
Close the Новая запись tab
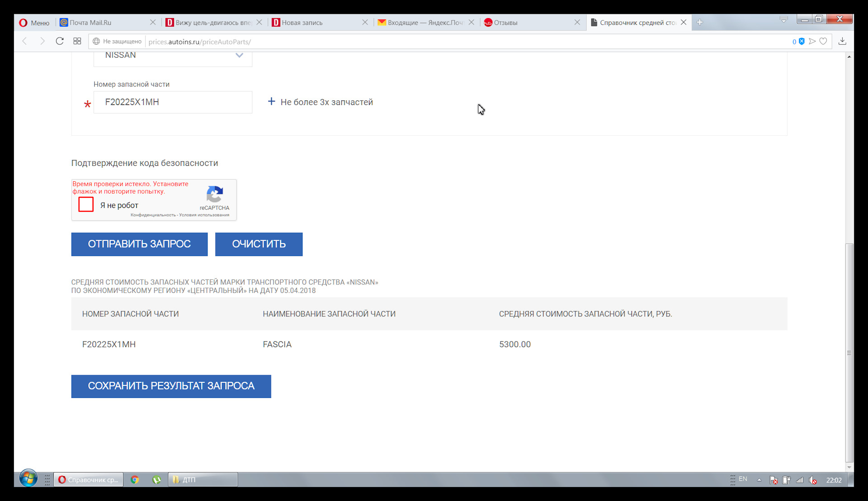point(365,22)
